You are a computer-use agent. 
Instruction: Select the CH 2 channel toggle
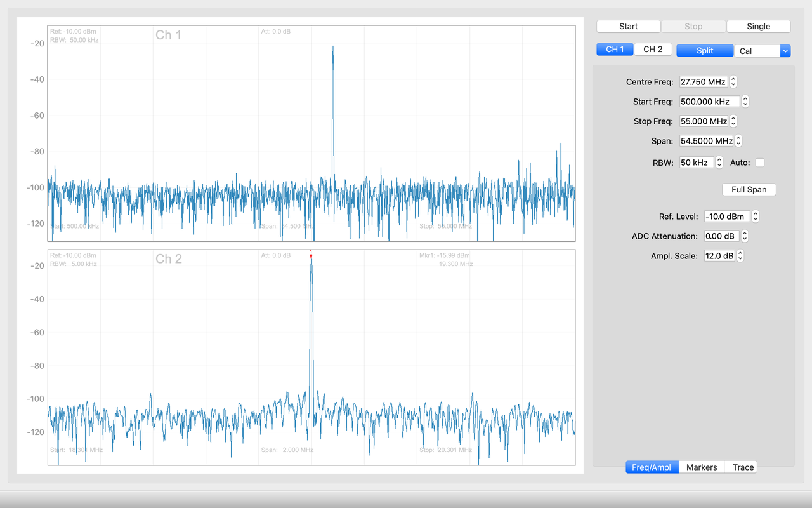(653, 50)
